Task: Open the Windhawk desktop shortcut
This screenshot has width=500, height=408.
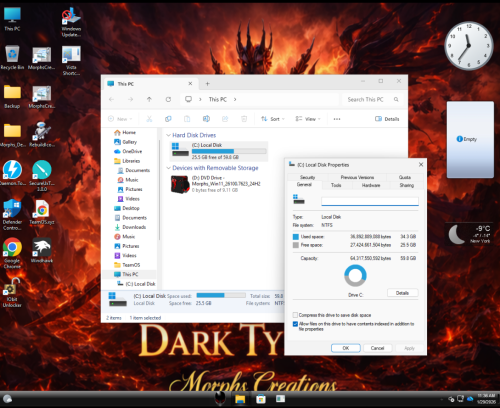Action: 42,250
